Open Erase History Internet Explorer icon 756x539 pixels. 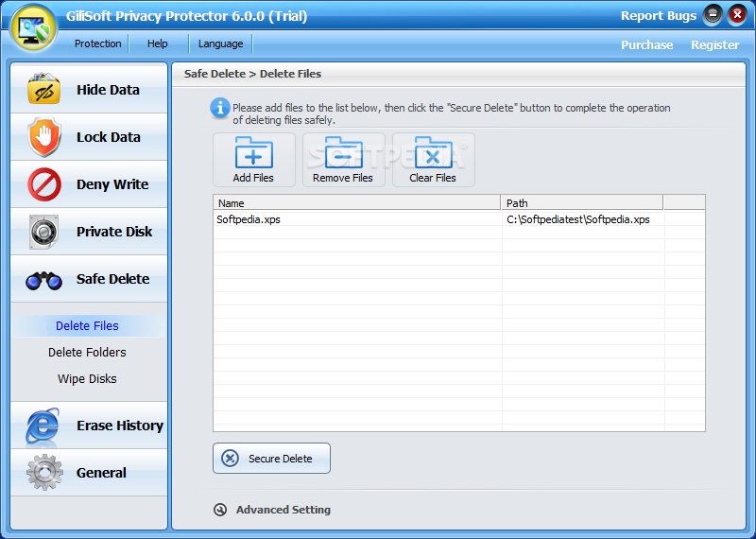[x=43, y=426]
